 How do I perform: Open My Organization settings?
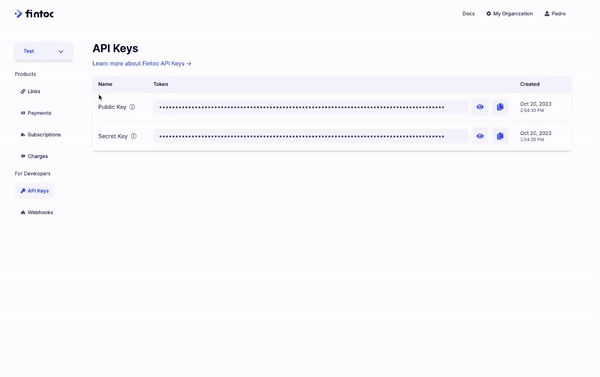(509, 14)
